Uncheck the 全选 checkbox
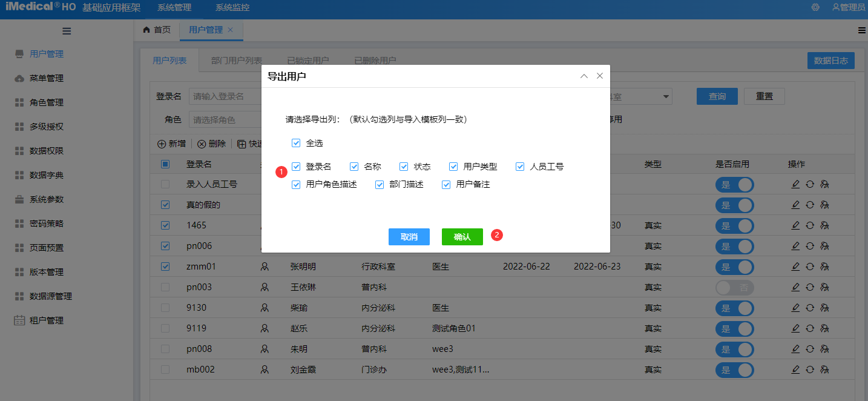This screenshot has width=868, height=401. click(x=295, y=143)
